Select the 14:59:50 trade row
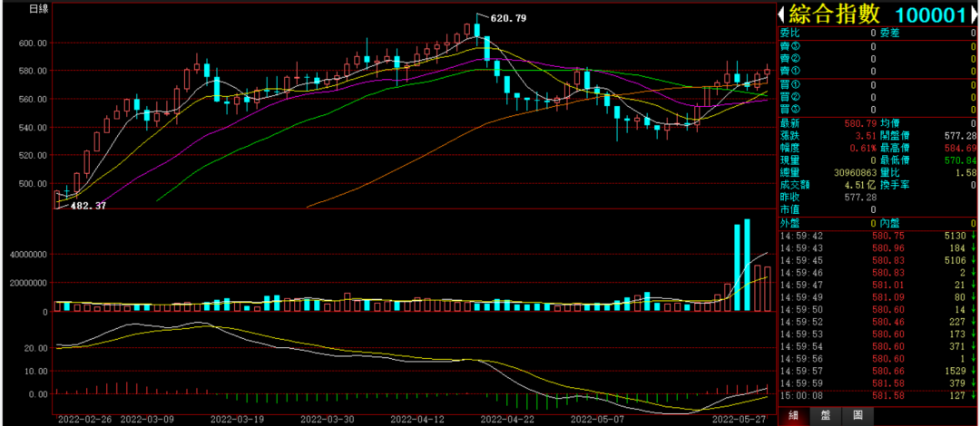Image resolution: width=980 pixels, height=426 pixels. click(x=877, y=310)
